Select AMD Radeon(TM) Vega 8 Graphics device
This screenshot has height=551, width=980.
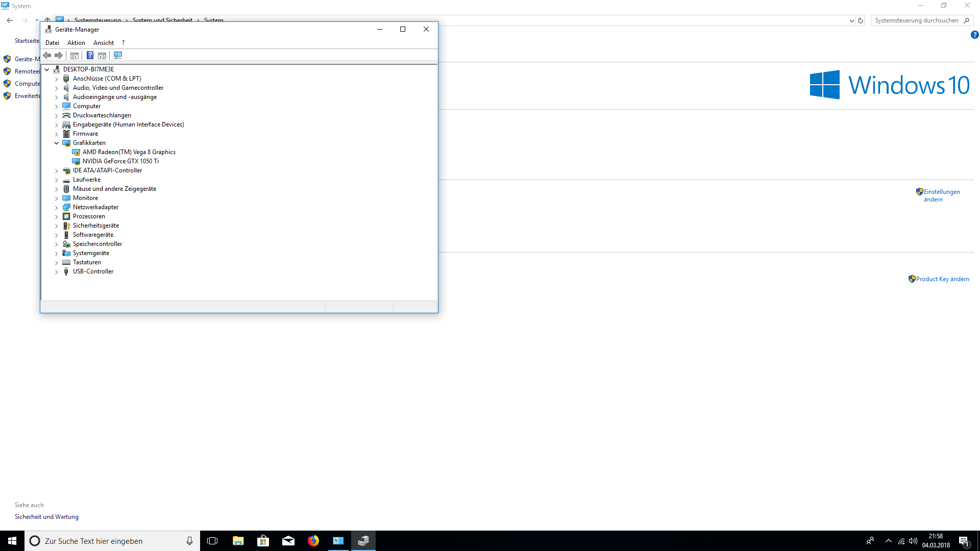129,152
